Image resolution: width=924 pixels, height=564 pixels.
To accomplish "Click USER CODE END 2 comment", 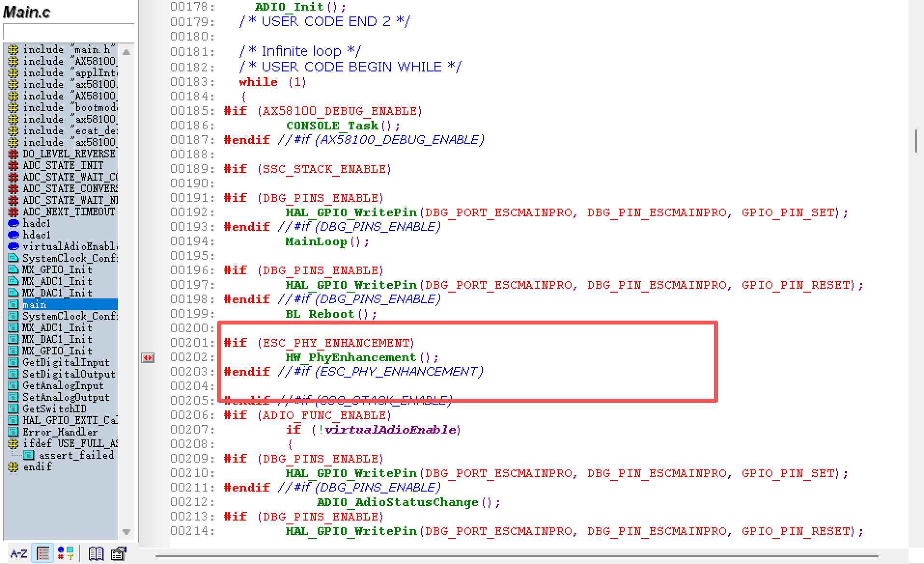I will click(x=324, y=22).
